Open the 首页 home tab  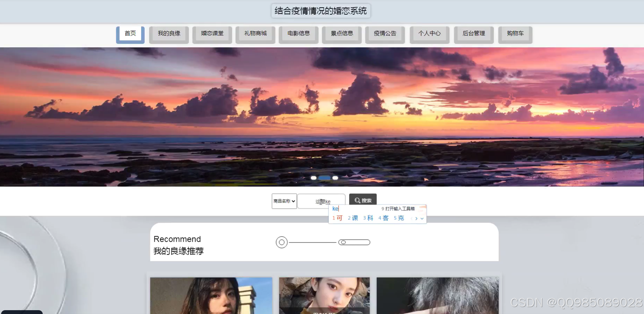(130, 35)
